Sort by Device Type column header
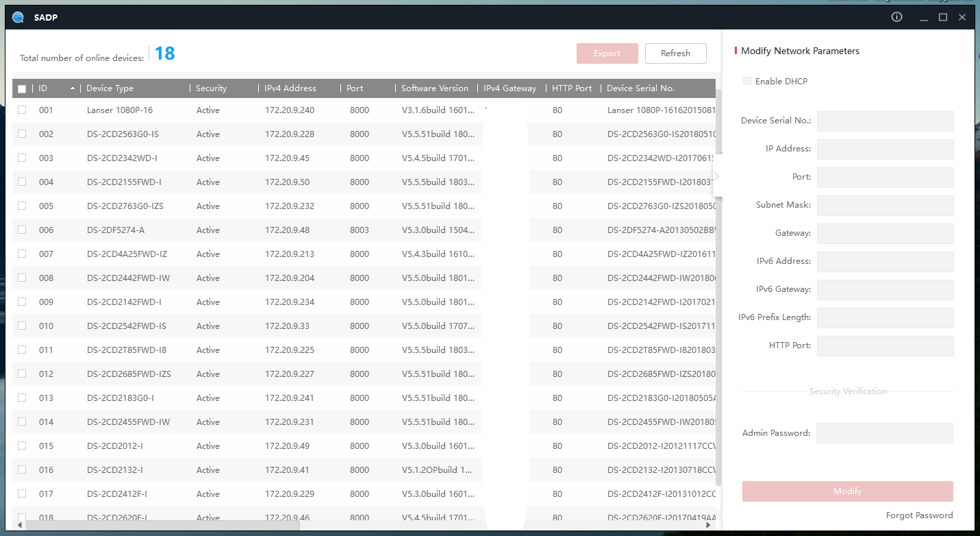The width and height of the screenshot is (980, 536). [110, 88]
